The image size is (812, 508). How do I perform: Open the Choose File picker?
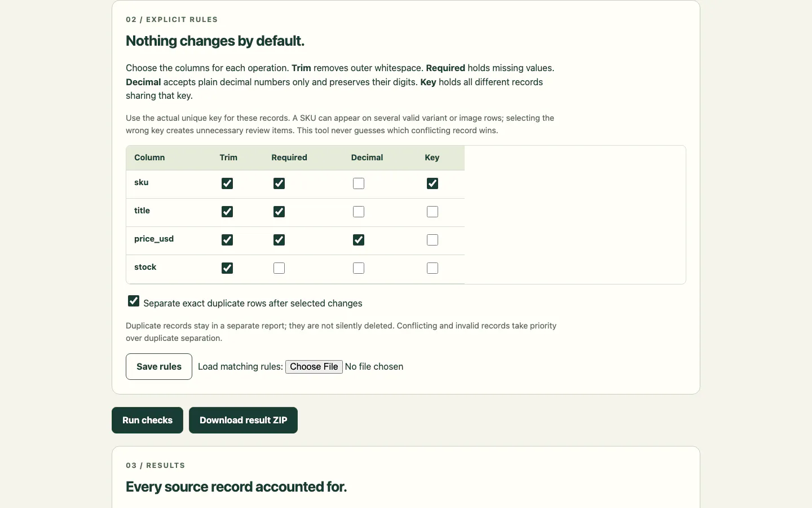coord(314,367)
